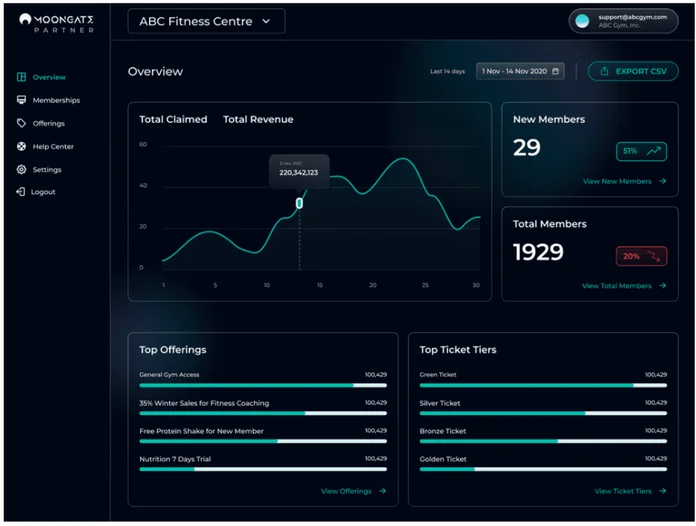Screen dimensions: 696x526
Task: Open the 1 Nov - 14 Nov 2020 date picker
Action: (x=520, y=71)
